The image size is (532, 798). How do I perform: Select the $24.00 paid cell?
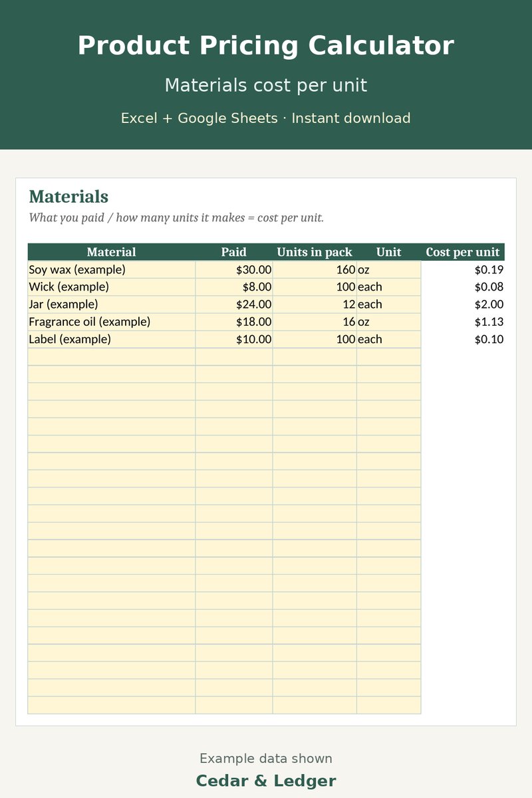click(234, 305)
